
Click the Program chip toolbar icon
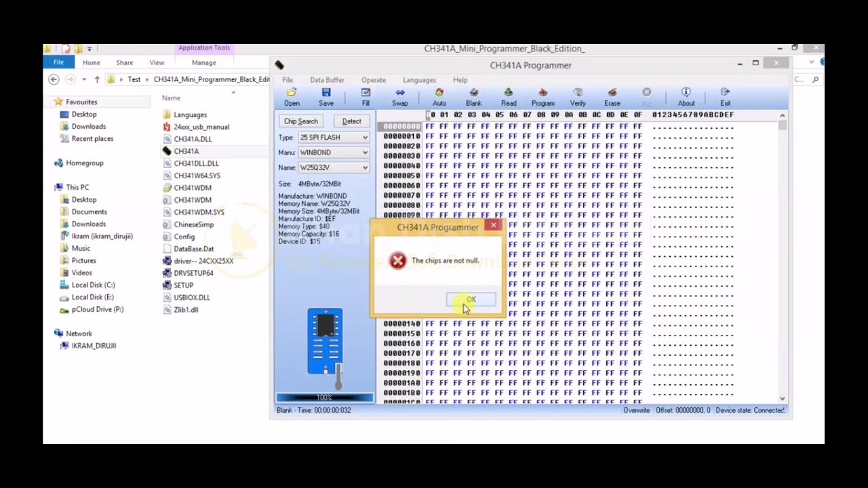[x=542, y=93]
